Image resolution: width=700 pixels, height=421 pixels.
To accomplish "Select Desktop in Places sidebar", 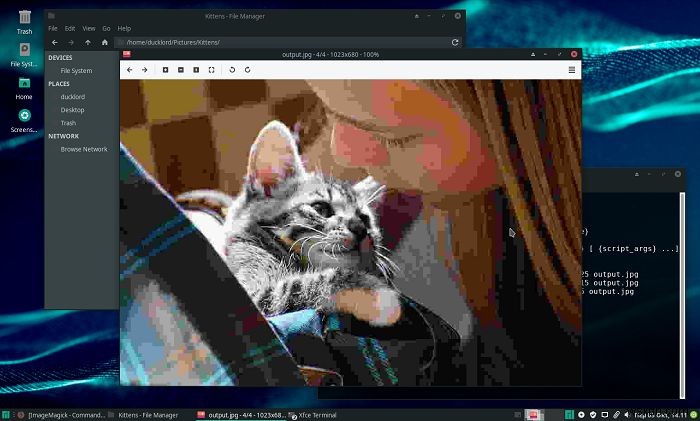I will click(72, 110).
